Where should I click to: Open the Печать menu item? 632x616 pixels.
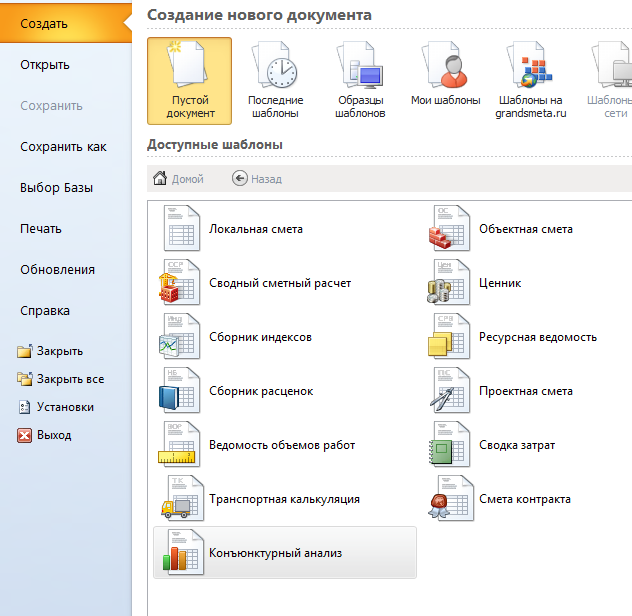(66, 229)
